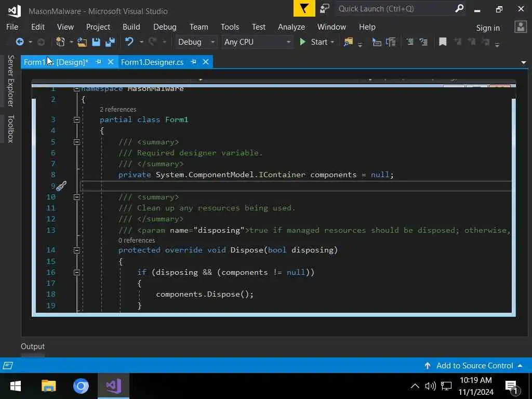Save the current file with Save icon
The width and height of the screenshot is (532, 399).
pos(96,42)
